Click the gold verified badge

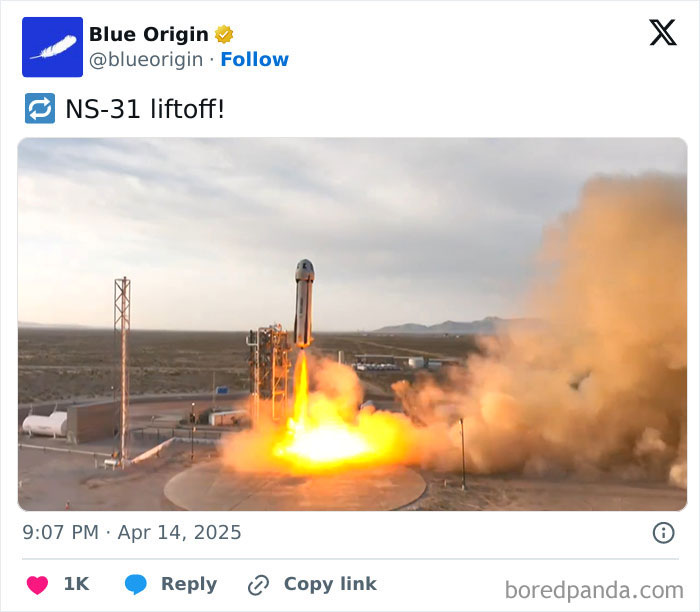(224, 34)
